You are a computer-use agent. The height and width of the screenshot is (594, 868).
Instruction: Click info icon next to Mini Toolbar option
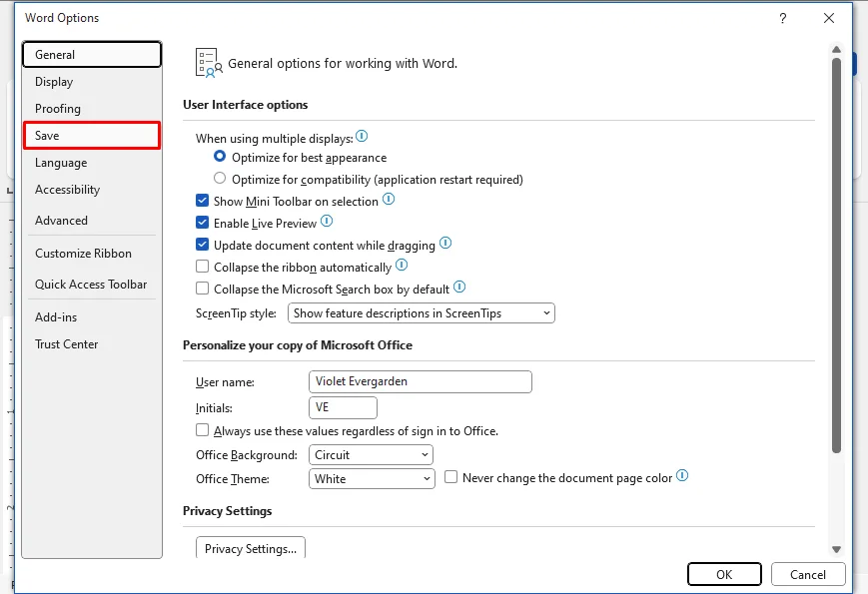click(389, 199)
